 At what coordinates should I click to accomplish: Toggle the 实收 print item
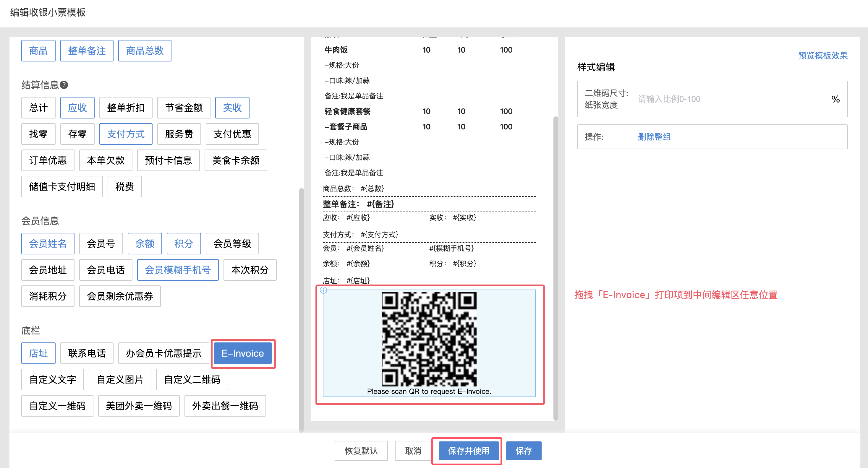pos(232,108)
